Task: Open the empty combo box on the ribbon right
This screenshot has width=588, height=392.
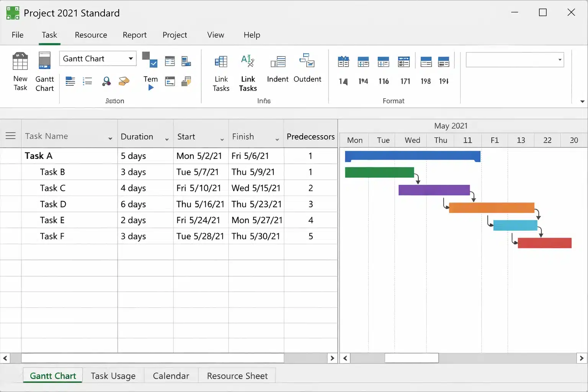Action: [x=515, y=60]
